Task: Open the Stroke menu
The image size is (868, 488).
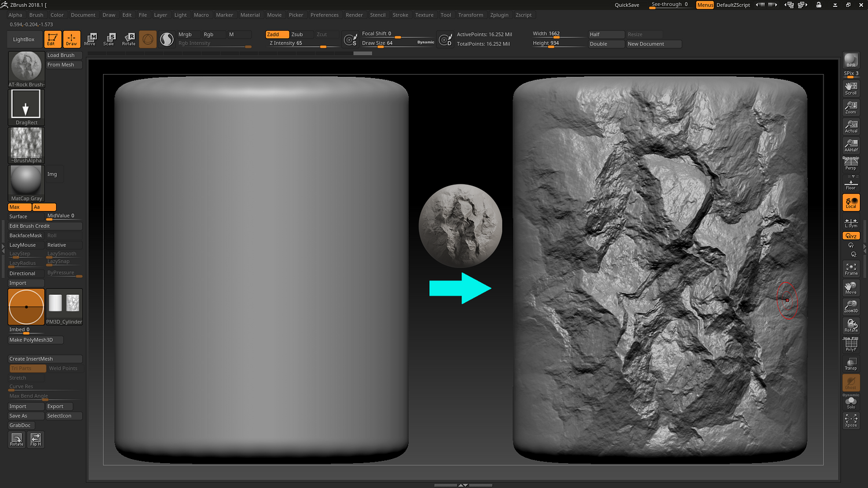Action: tap(400, 15)
